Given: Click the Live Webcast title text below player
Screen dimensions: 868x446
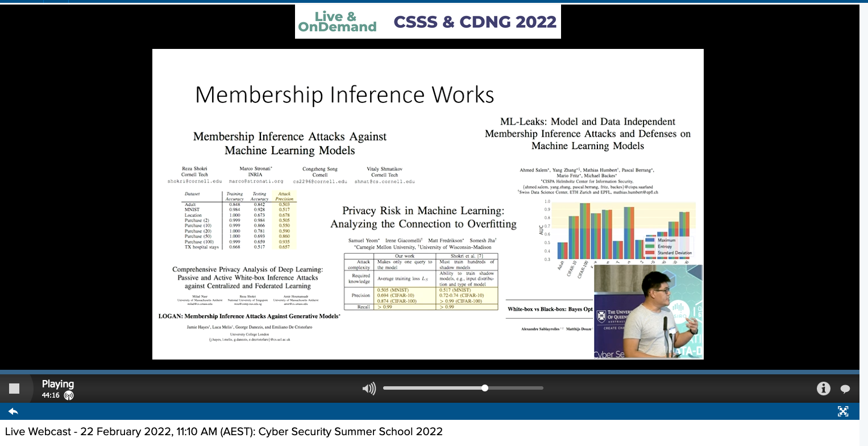Looking at the screenshot, I should click(x=223, y=432).
